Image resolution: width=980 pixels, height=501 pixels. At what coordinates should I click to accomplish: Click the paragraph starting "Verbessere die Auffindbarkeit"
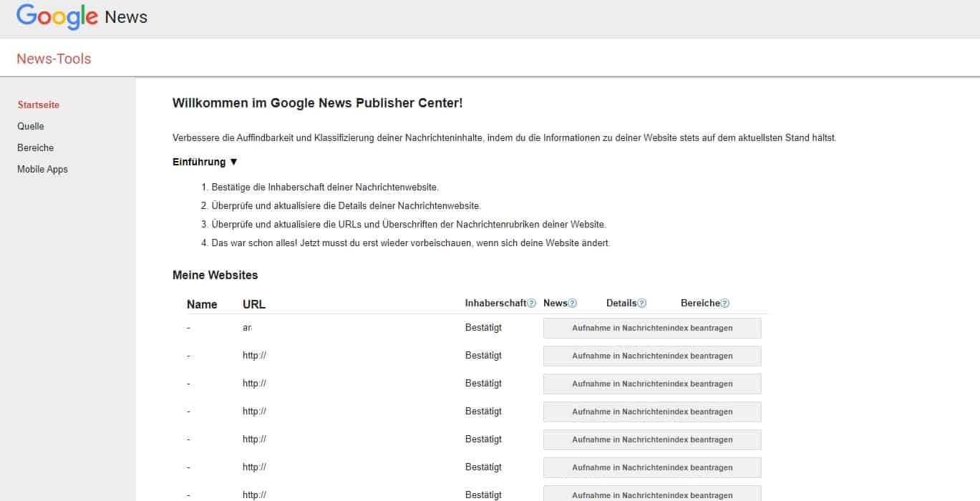(x=505, y=137)
